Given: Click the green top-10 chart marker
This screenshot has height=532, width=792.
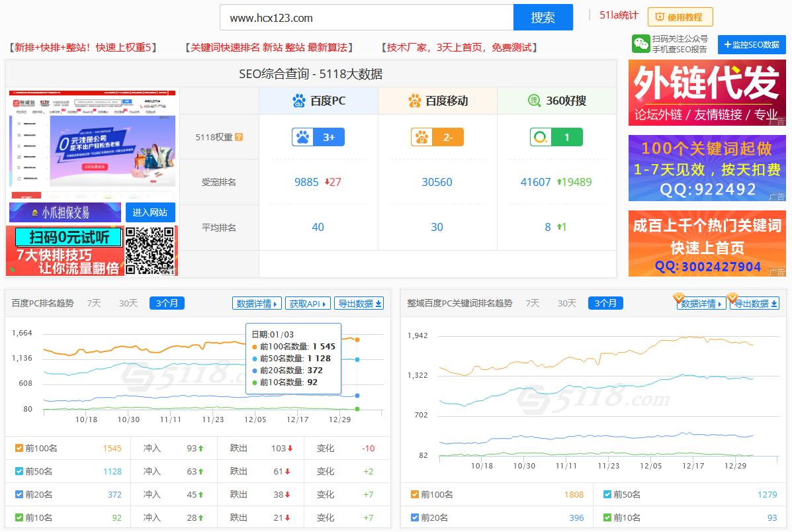Looking at the screenshot, I should 357,409.
